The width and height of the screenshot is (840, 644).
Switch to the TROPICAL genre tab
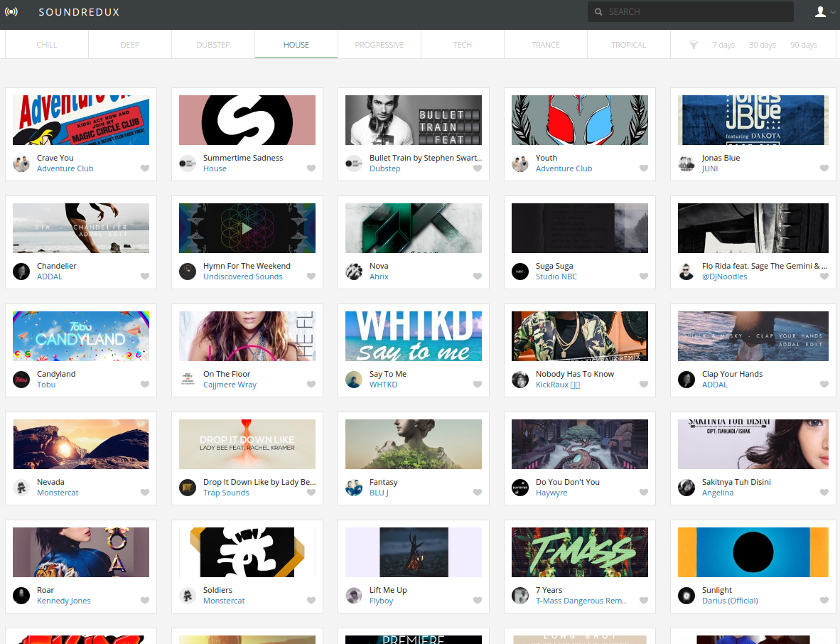(x=629, y=45)
